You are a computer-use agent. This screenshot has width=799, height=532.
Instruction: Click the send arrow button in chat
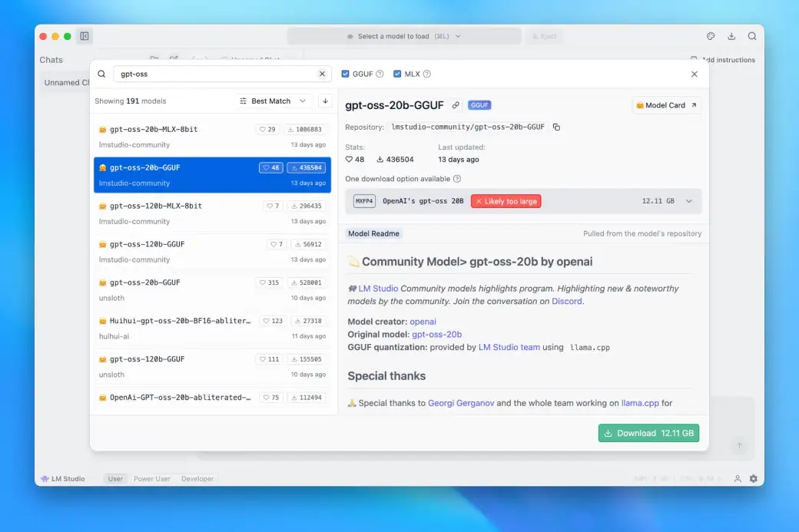tap(739, 446)
